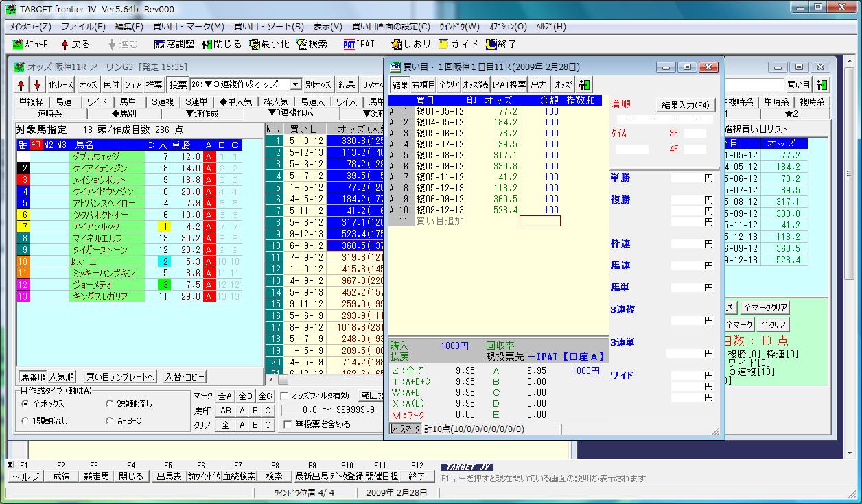Switch to 馬連 odds tab
The image size is (862, 504).
click(x=64, y=102)
